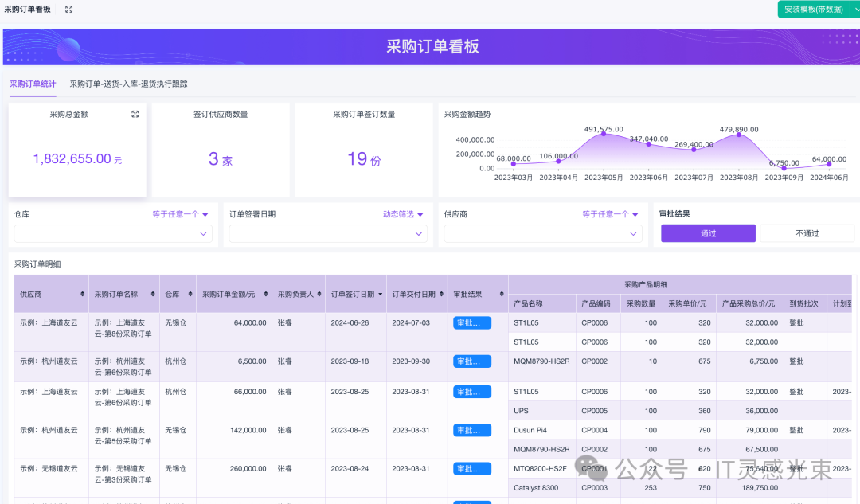Open 订单签署日期 动态筛选 dropdown
860x504 pixels.
(x=403, y=214)
